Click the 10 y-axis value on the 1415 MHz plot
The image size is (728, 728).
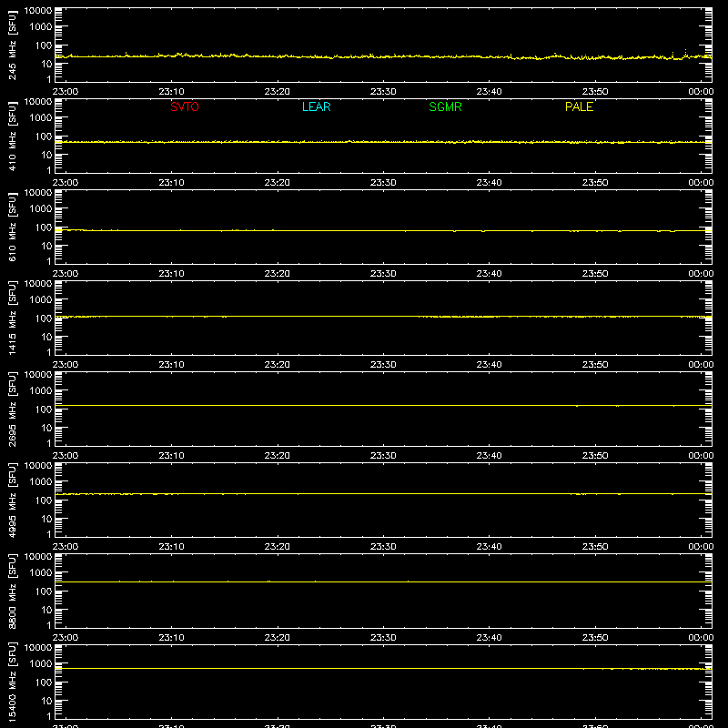46,337
